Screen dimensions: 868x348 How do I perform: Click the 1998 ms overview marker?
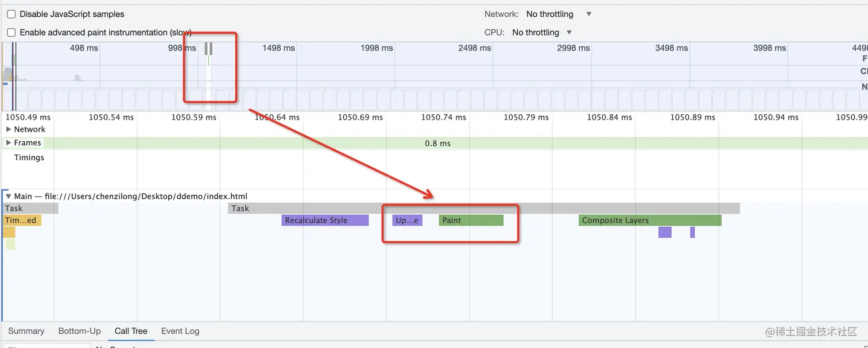click(377, 48)
